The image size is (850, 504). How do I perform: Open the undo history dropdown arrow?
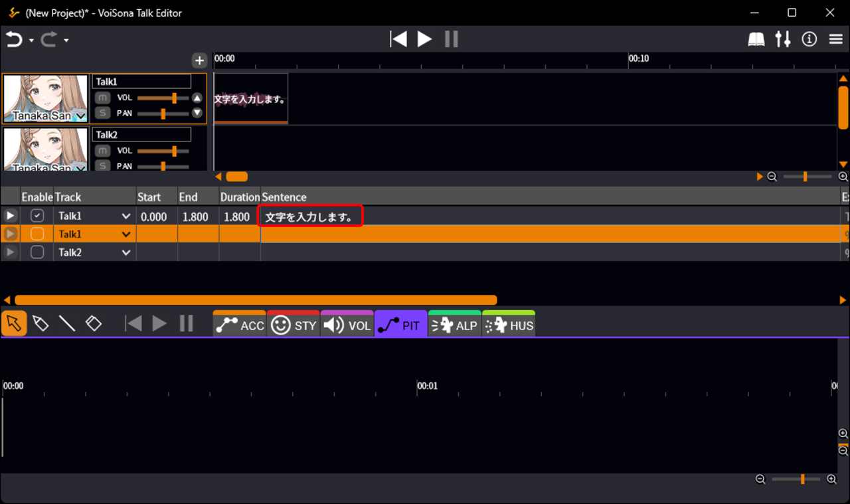[x=31, y=41]
